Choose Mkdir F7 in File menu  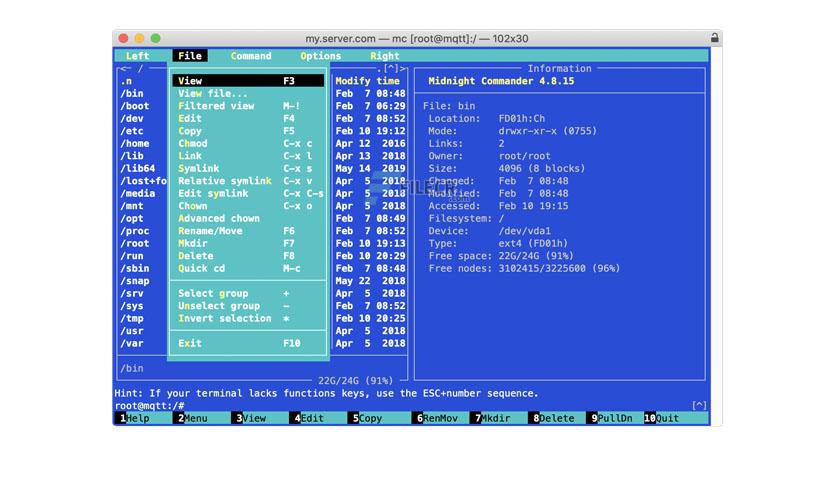[x=248, y=244]
